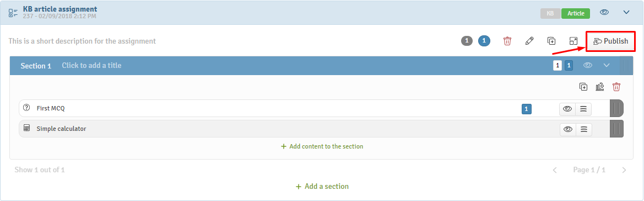Toggle visibility of the KB article assignment

(604, 12)
